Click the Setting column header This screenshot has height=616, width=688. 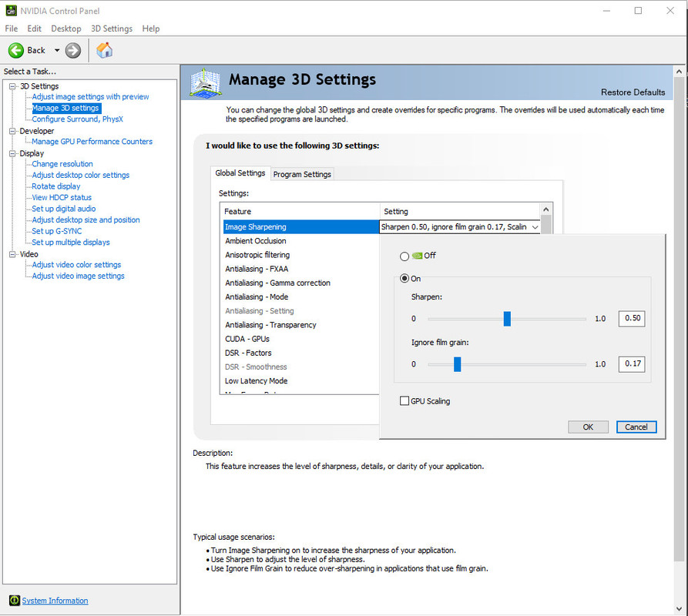point(460,211)
